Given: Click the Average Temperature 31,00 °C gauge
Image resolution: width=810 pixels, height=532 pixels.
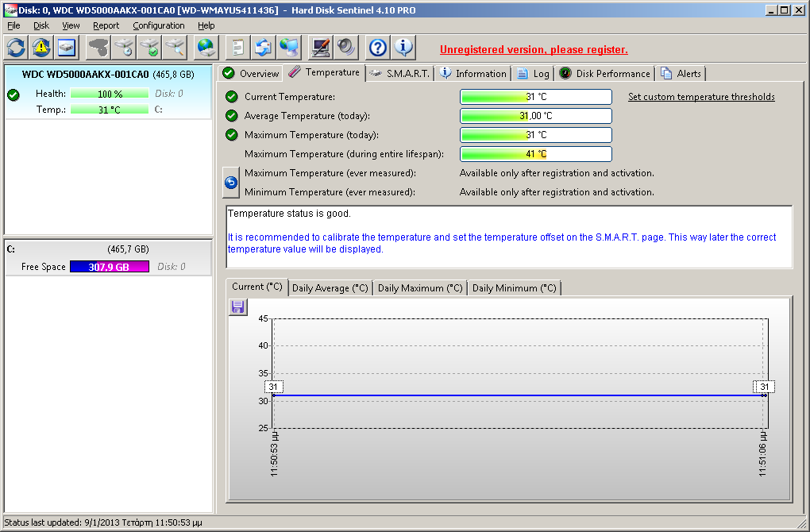Looking at the screenshot, I should [536, 116].
